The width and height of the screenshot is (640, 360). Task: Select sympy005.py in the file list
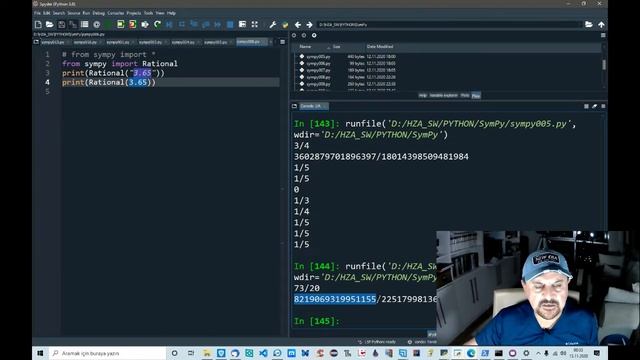click(318, 57)
